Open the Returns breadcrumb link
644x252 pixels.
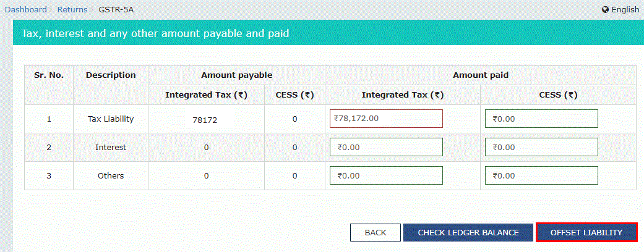tap(73, 9)
